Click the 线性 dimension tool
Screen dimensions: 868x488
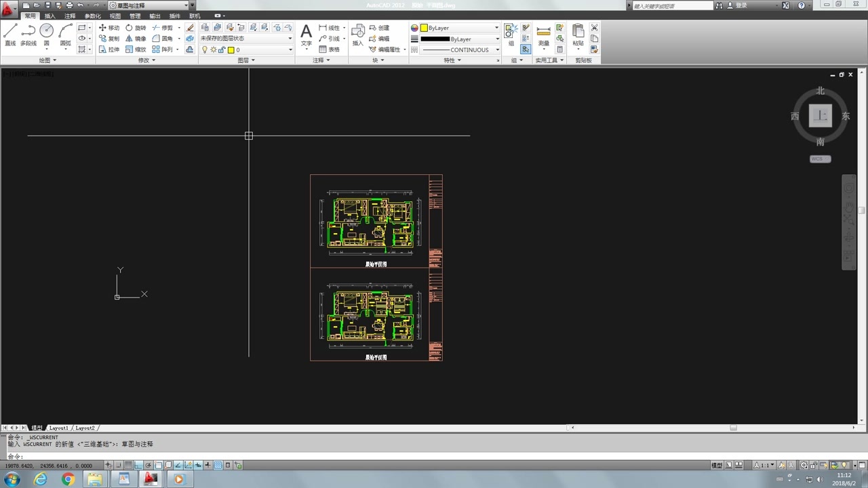pyautogui.click(x=330, y=28)
